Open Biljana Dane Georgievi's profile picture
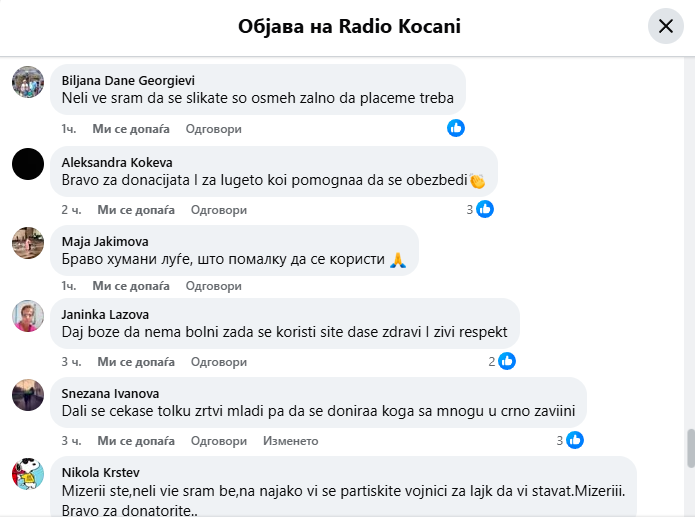695x523 pixels. click(28, 82)
